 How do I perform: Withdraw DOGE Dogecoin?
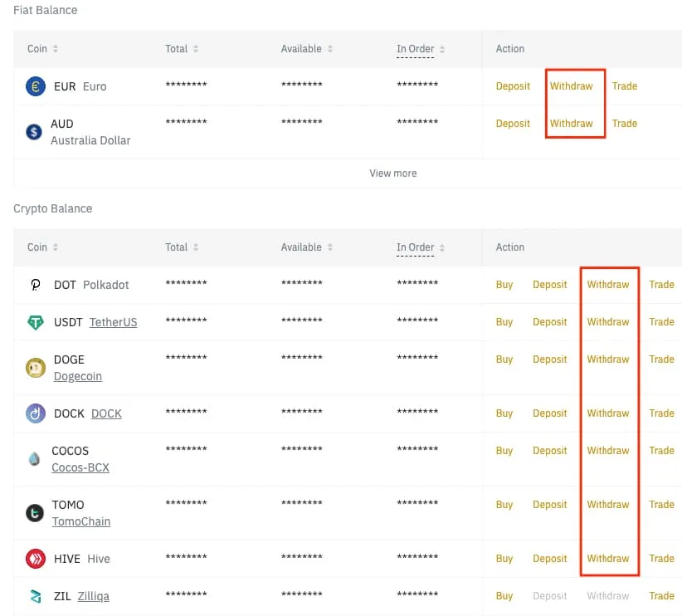[x=608, y=359]
